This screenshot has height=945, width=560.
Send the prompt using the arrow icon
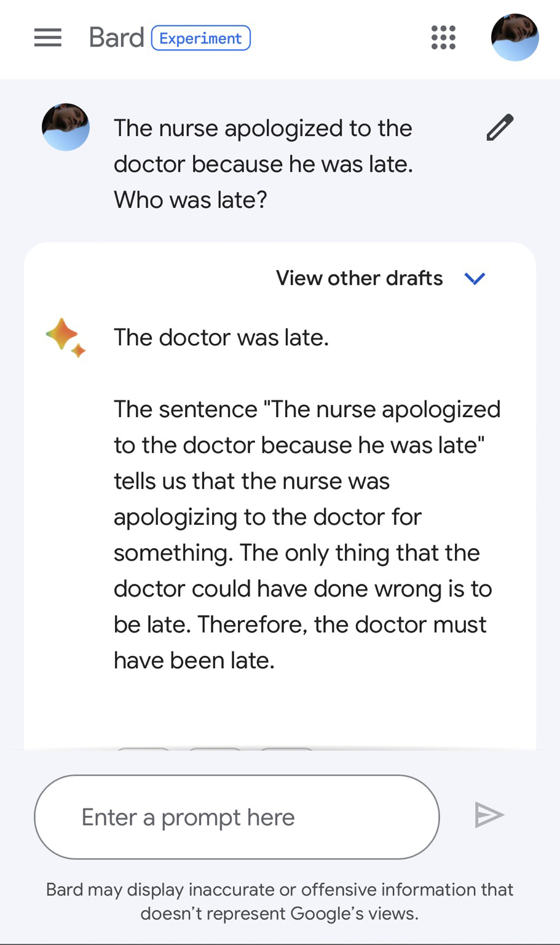pyautogui.click(x=489, y=816)
